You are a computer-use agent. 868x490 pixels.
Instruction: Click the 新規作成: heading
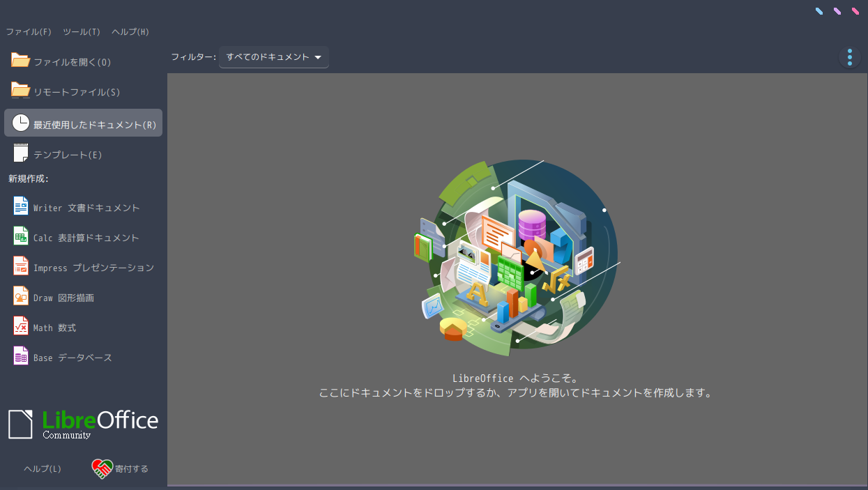coord(29,178)
